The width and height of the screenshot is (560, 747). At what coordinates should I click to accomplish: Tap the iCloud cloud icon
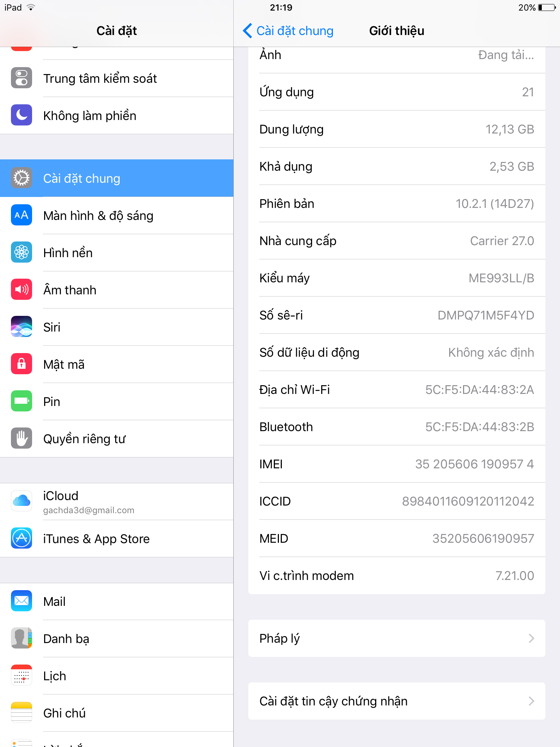22,501
